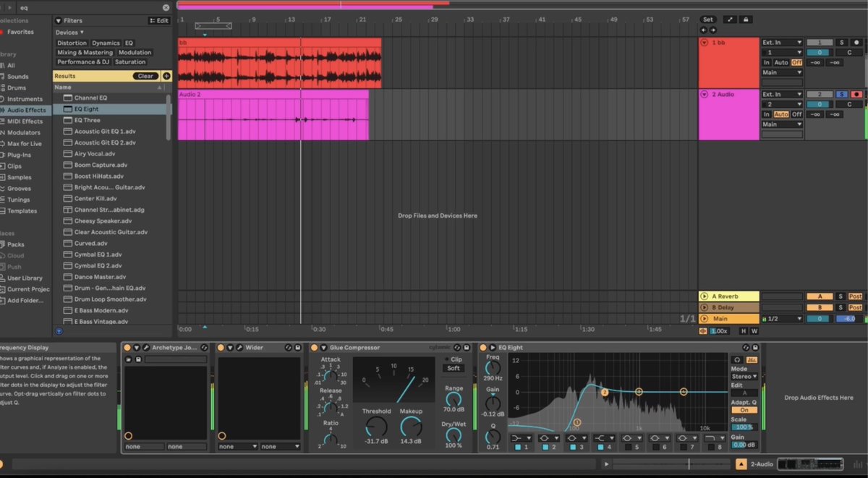
Task: Click the Soft clip button in Glue Compressor
Action: [x=454, y=368]
